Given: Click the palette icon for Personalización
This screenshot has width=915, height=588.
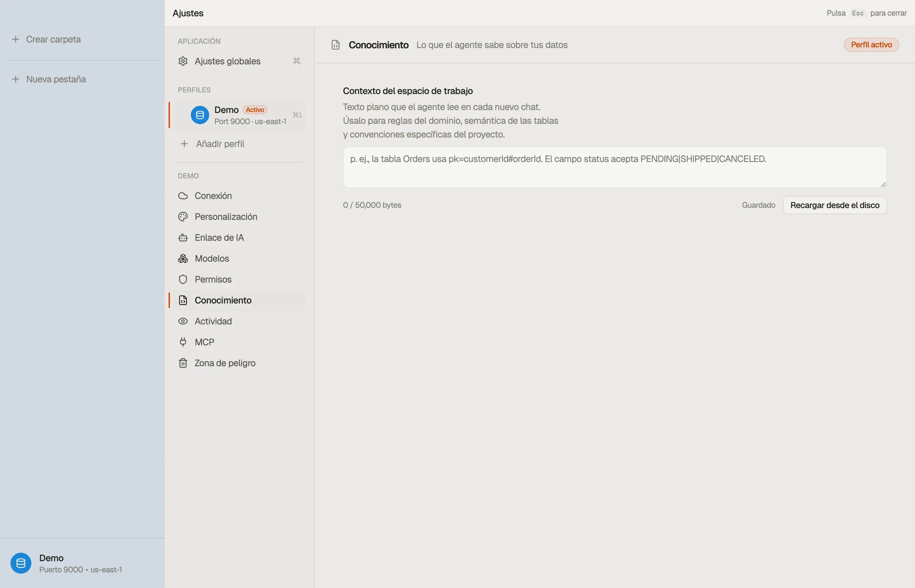Looking at the screenshot, I should coord(183,217).
